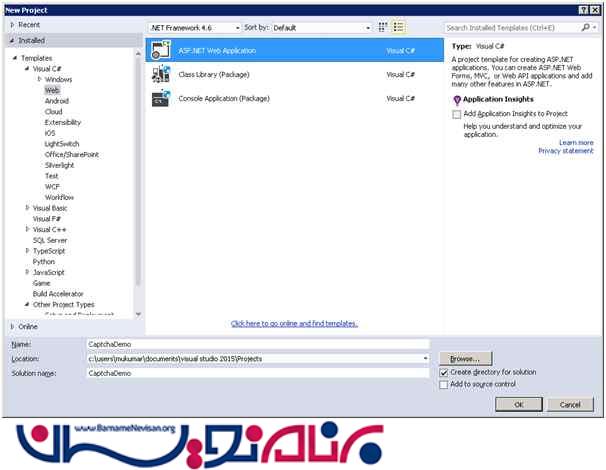Collapse the Templates tree node
606x470 pixels.
(x=15, y=58)
